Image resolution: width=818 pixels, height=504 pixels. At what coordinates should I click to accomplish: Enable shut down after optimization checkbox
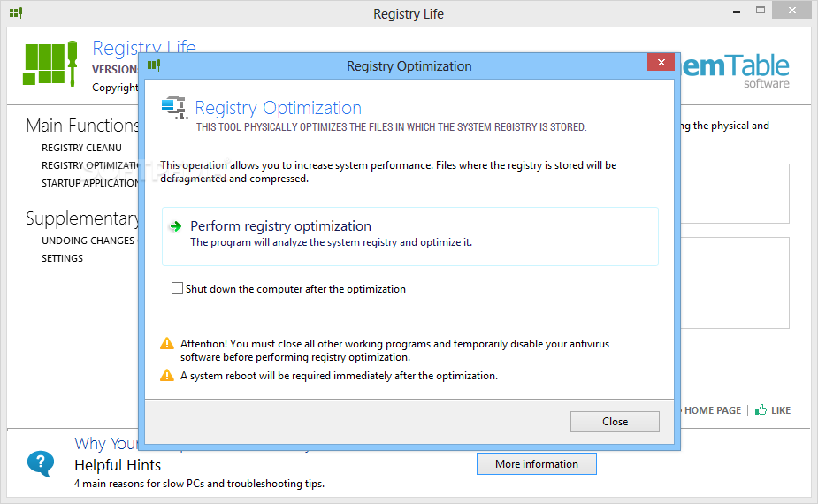pyautogui.click(x=178, y=288)
